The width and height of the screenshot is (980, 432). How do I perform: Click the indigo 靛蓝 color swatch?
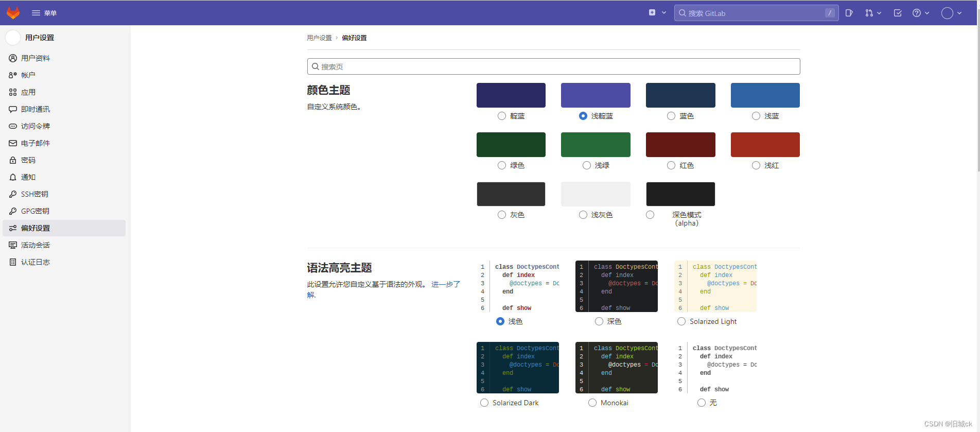tap(511, 95)
